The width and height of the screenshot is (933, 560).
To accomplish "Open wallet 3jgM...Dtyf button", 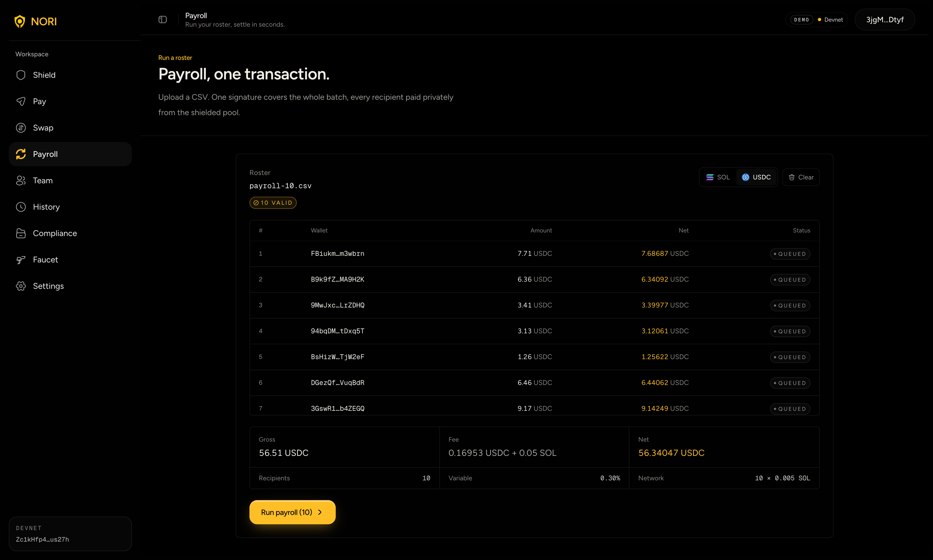I will (885, 20).
